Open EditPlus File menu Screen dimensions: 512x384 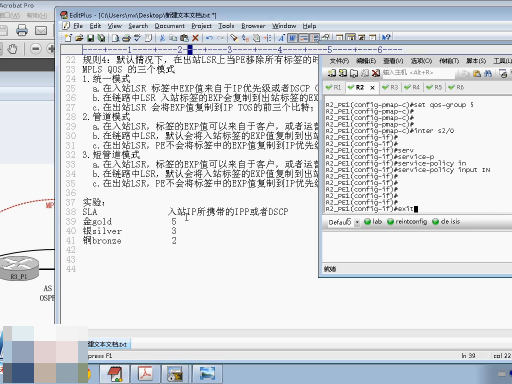point(78,26)
